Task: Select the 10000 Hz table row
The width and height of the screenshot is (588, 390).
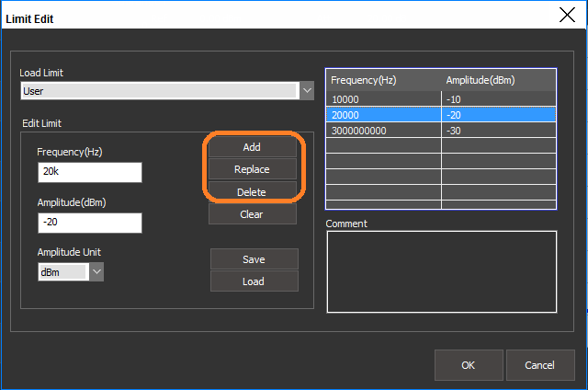Action: 383,98
